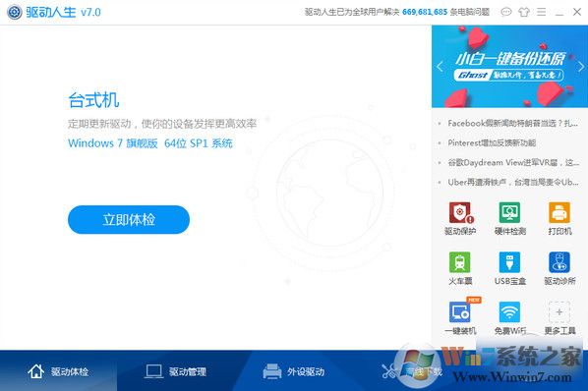Click the 立即体检 scan button
The image size is (588, 391).
(x=129, y=219)
